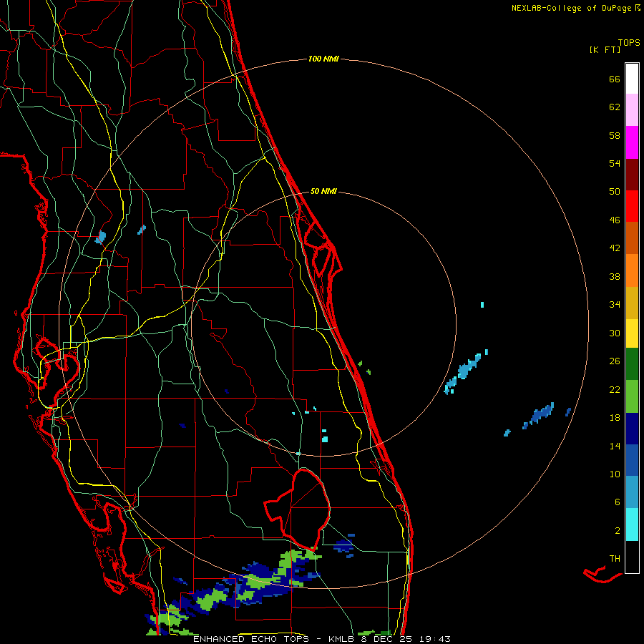Click the 100 NMI range ring label
This screenshot has height=644, width=644.
(x=323, y=59)
